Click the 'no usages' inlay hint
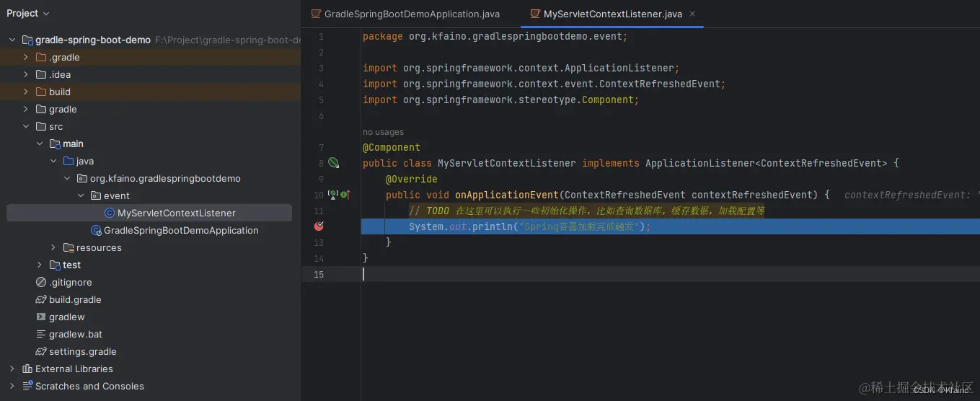Image resolution: width=980 pixels, height=401 pixels. pyautogui.click(x=383, y=132)
